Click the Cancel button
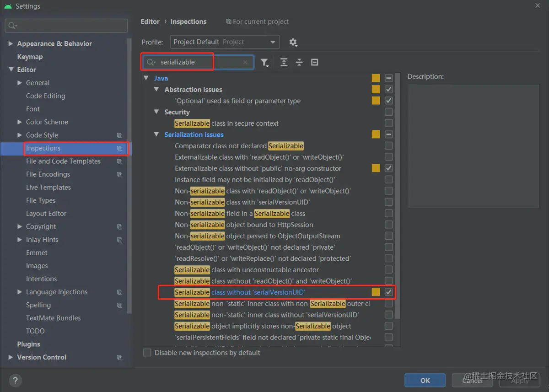Viewport: 549px width, 392px height. (x=472, y=380)
